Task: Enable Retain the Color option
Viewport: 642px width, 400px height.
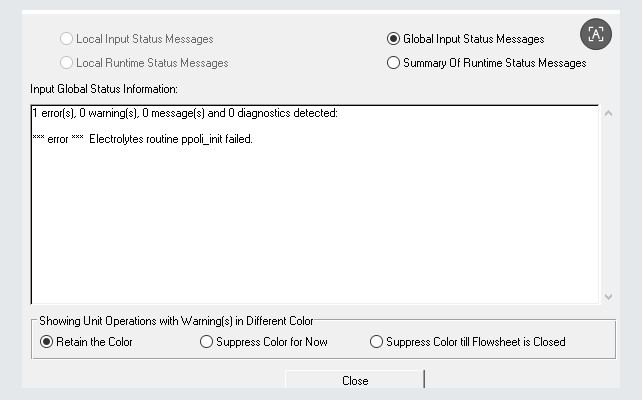Action: tap(46, 342)
